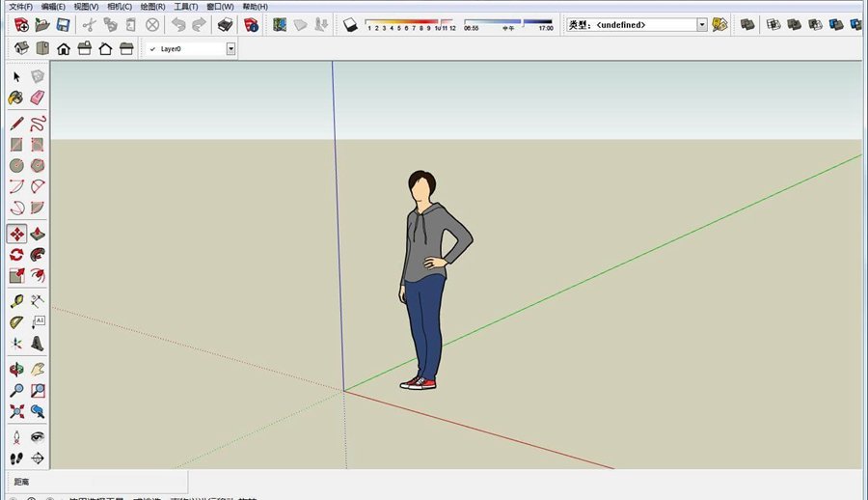Image resolution: width=868 pixels, height=500 pixels.
Task: Open the 相机(C) menu
Action: point(120,7)
